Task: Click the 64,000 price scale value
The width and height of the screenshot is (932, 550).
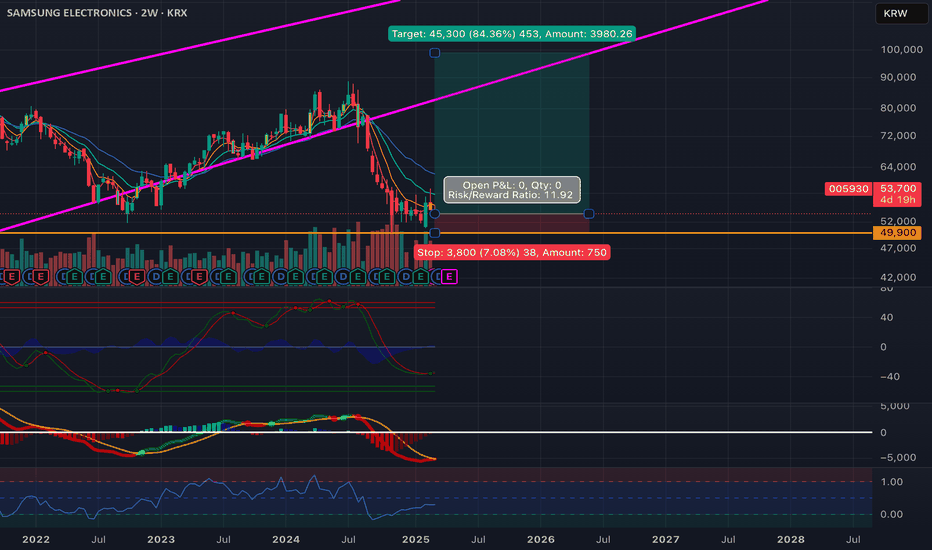Action: (898, 167)
